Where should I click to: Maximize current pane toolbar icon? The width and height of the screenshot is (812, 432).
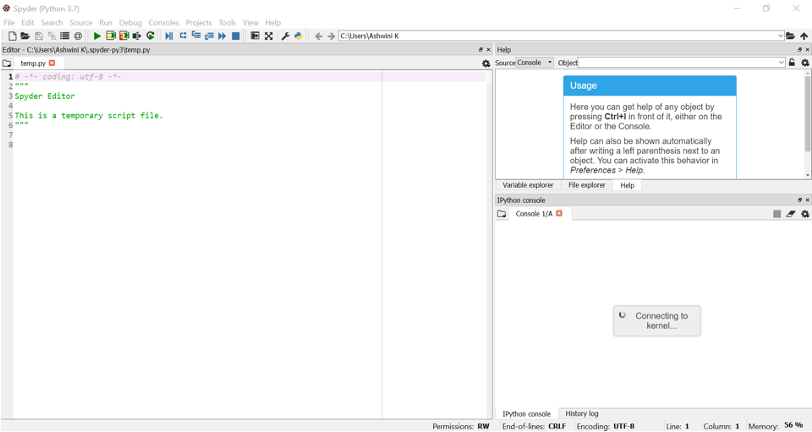click(x=255, y=36)
